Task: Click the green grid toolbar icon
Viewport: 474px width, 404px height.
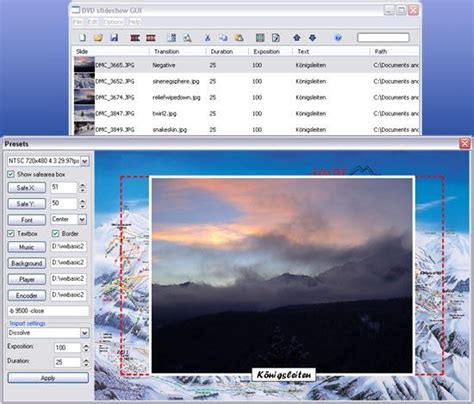Action: point(260,38)
